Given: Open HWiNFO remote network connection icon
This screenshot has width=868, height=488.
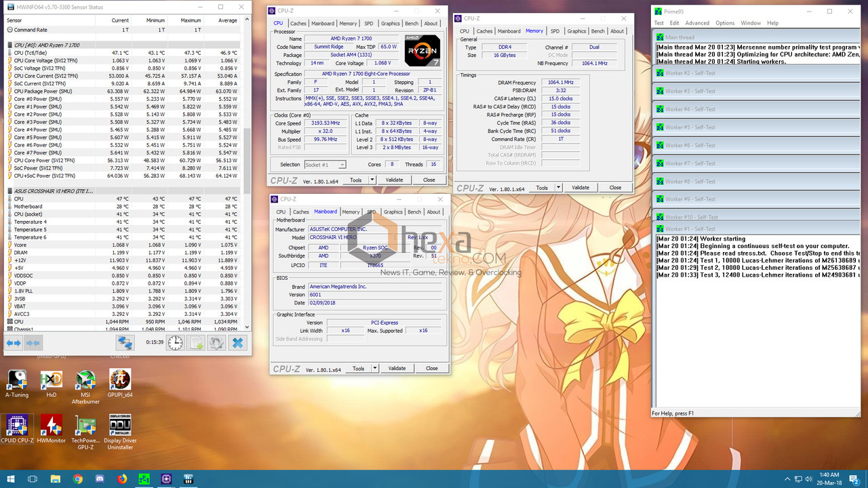Looking at the screenshot, I should click(124, 343).
